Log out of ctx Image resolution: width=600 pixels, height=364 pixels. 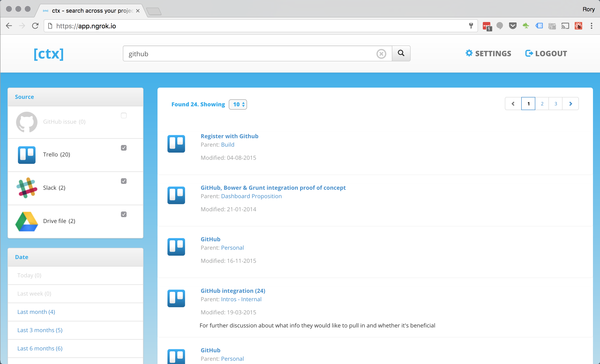click(x=546, y=53)
